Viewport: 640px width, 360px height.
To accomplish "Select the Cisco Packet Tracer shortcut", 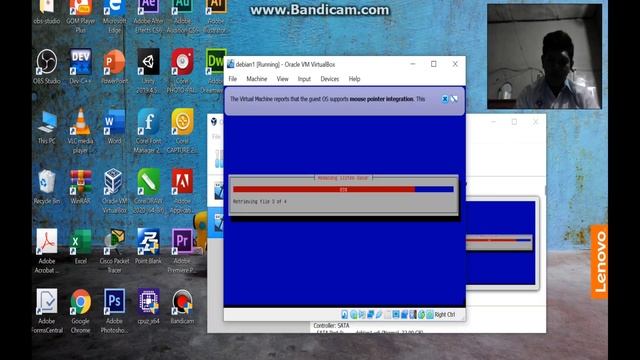I will [114, 251].
